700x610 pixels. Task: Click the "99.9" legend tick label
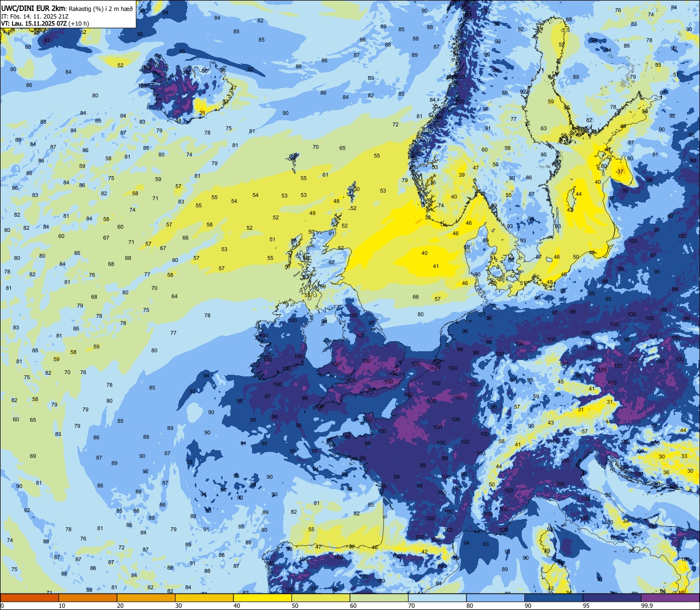647,606
